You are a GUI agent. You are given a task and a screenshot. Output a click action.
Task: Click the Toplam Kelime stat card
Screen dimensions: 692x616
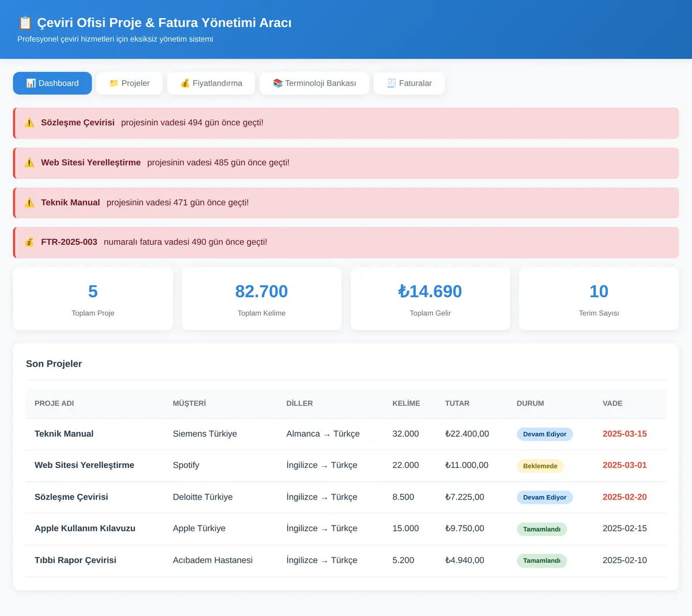pos(262,298)
